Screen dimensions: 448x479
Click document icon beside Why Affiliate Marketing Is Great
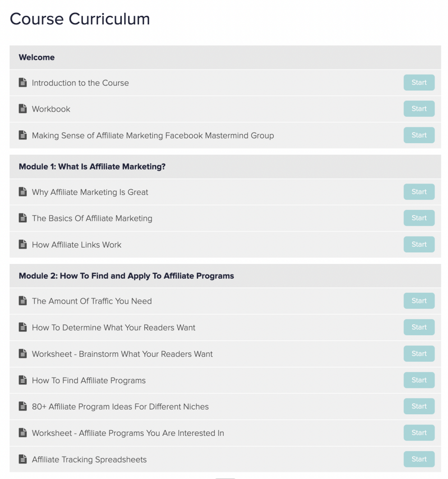click(x=23, y=192)
